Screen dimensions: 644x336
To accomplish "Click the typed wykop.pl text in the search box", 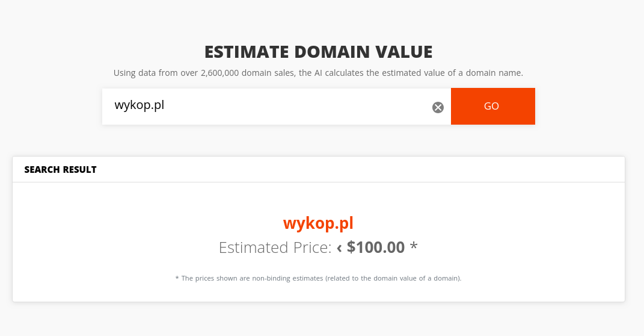I will pyautogui.click(x=140, y=105).
